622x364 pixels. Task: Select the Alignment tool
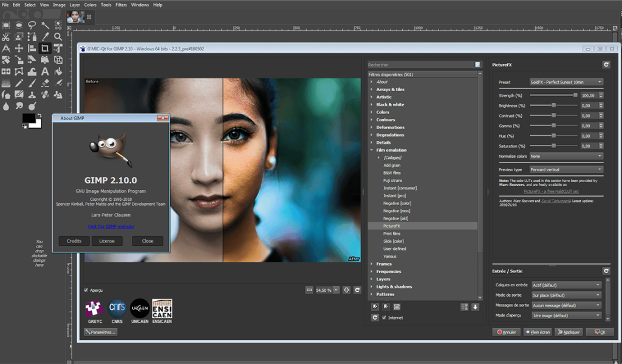click(32, 49)
